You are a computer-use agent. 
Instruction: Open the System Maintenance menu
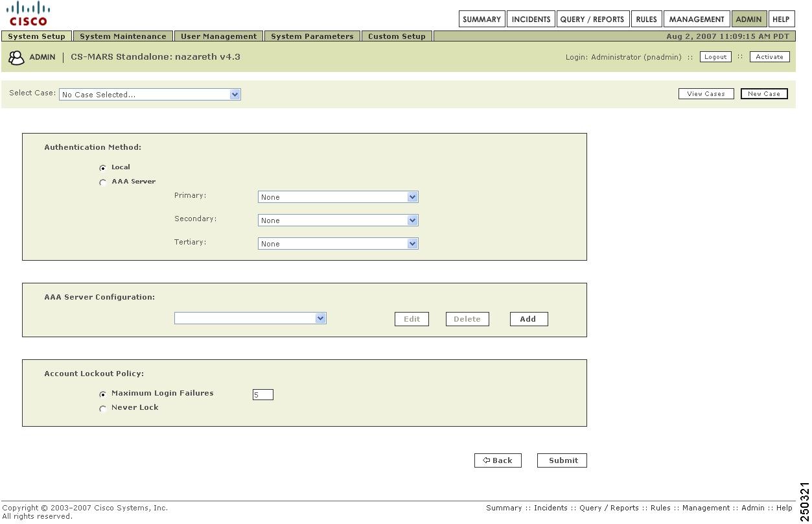pos(122,36)
